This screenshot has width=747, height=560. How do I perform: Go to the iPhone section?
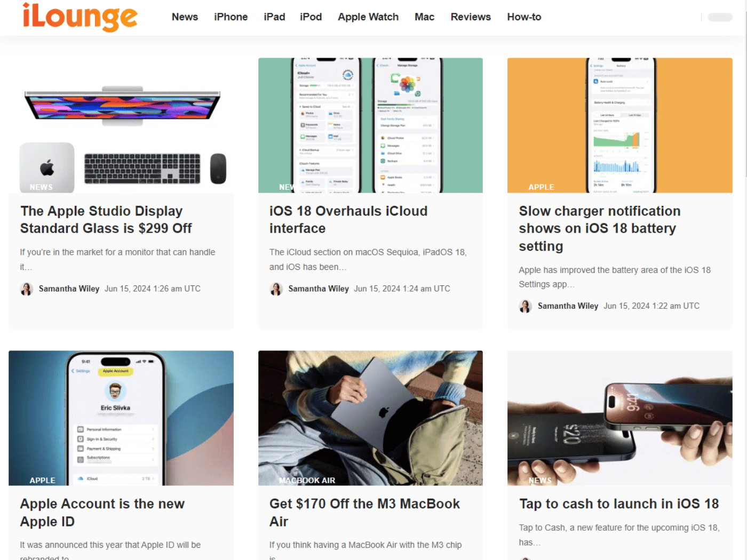click(x=231, y=17)
